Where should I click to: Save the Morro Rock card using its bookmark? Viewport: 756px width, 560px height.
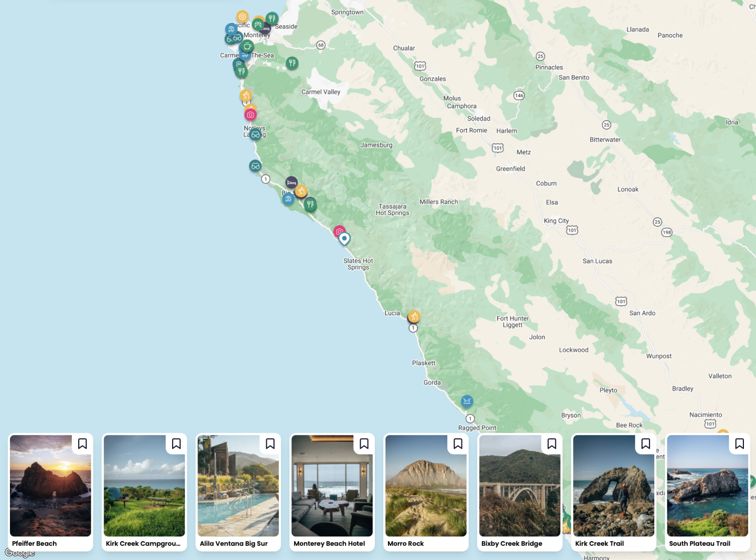tap(458, 444)
